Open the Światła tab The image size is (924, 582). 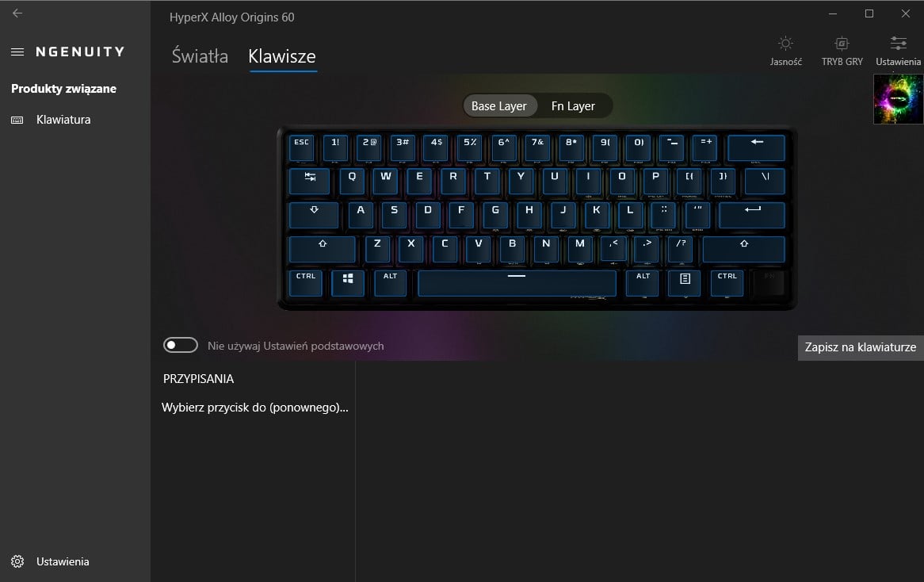[200, 56]
